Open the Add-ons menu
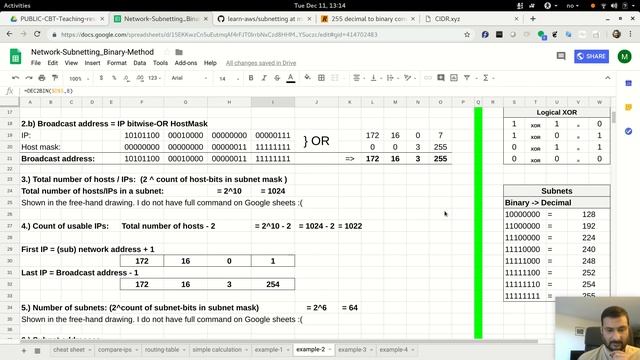Screen dimensions: 640x360 [186, 63]
